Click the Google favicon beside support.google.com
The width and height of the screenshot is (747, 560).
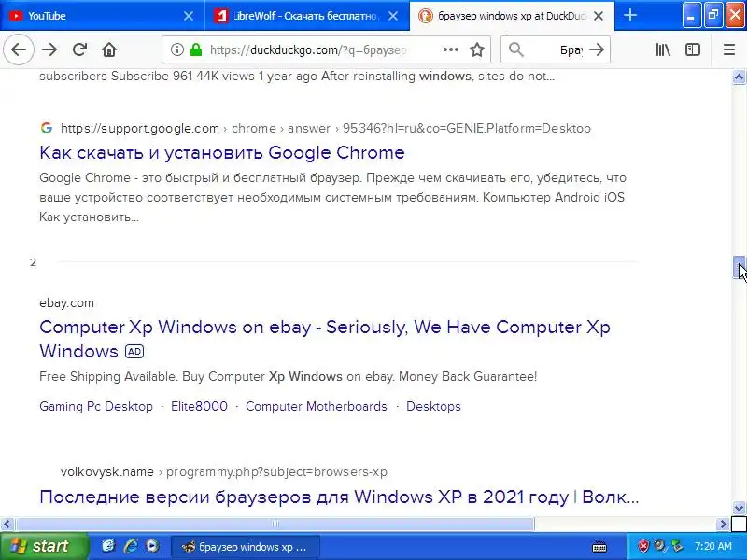pyautogui.click(x=46, y=128)
